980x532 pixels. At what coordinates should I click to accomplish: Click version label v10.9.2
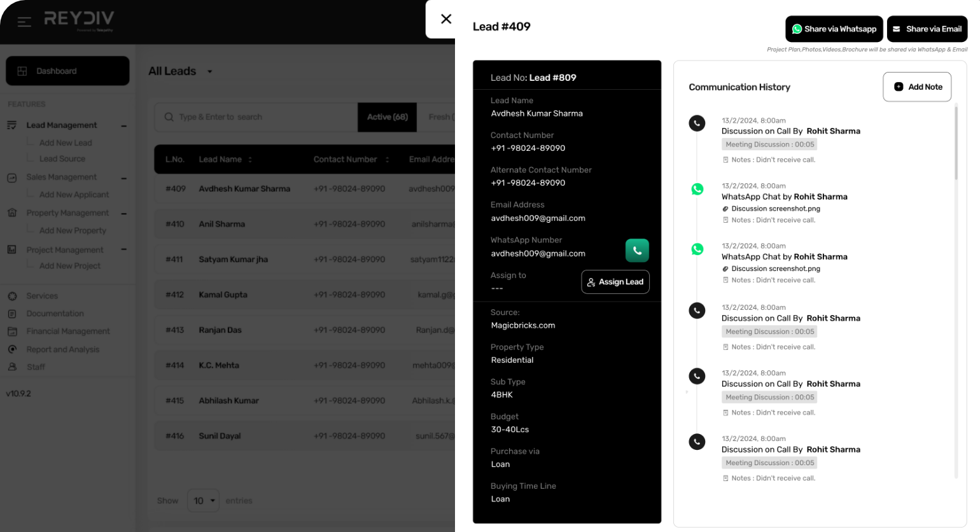[18, 394]
